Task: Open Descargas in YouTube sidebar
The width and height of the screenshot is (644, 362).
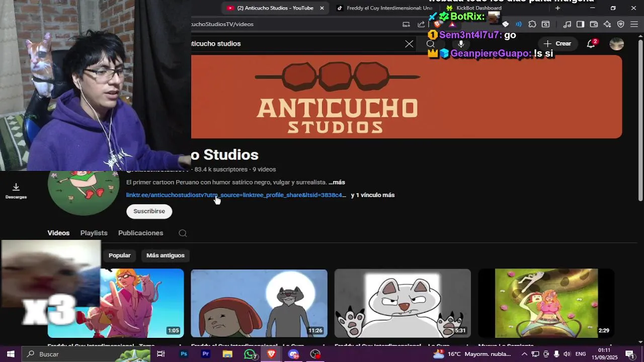Action: [x=16, y=191]
